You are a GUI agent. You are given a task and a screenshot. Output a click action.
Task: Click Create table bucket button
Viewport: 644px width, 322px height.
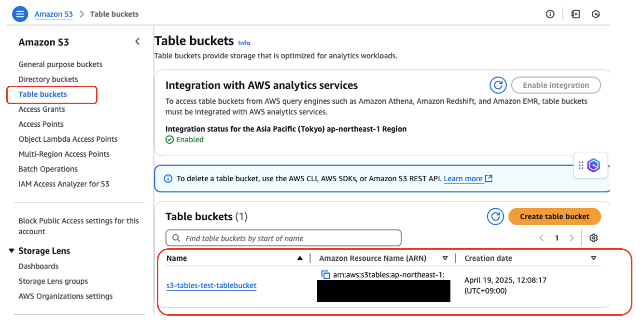(x=554, y=216)
